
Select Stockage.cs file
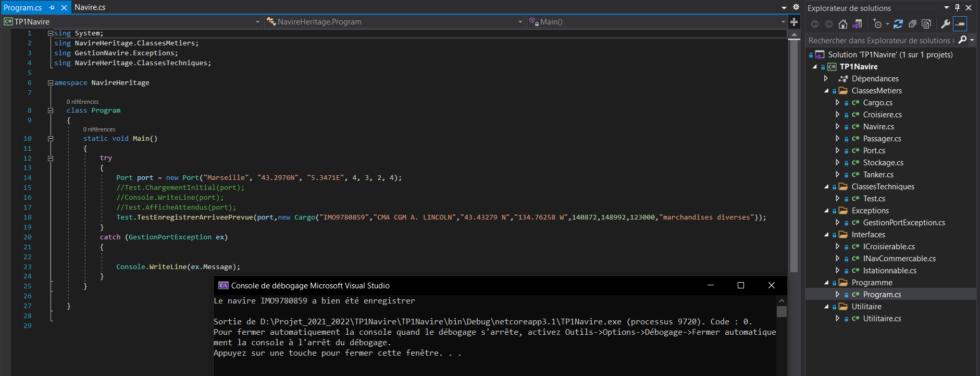click(883, 163)
